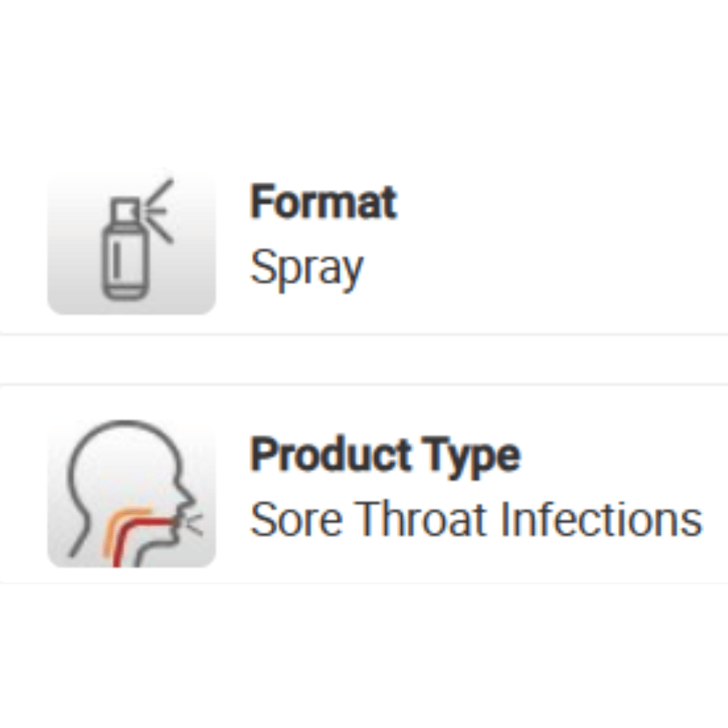
Task: Choose the bold Format label
Action: point(324,202)
